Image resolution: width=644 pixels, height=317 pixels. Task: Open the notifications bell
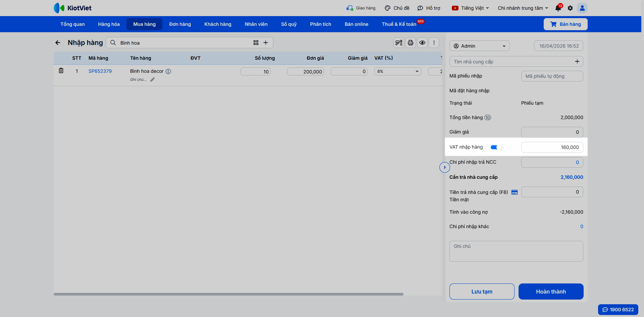point(558,8)
